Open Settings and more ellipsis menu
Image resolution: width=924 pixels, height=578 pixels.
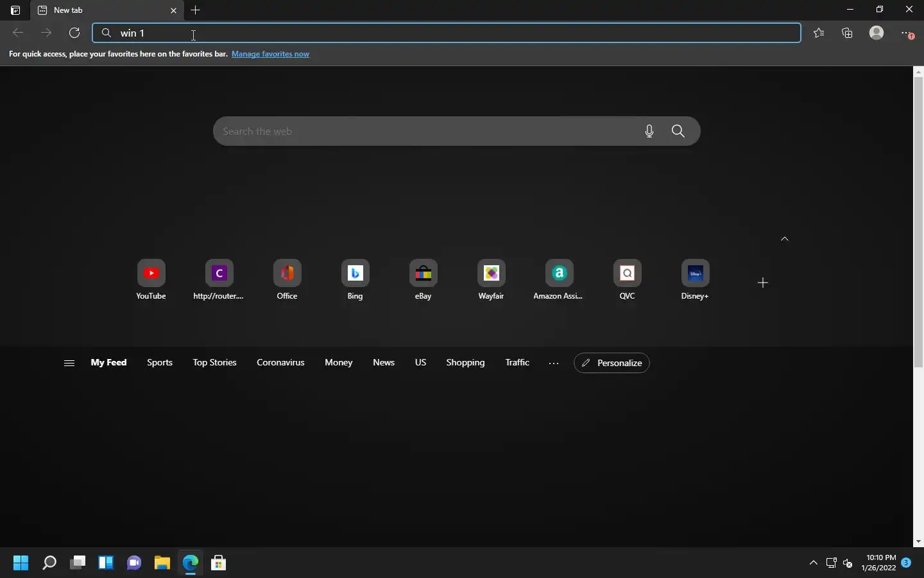coord(906,33)
